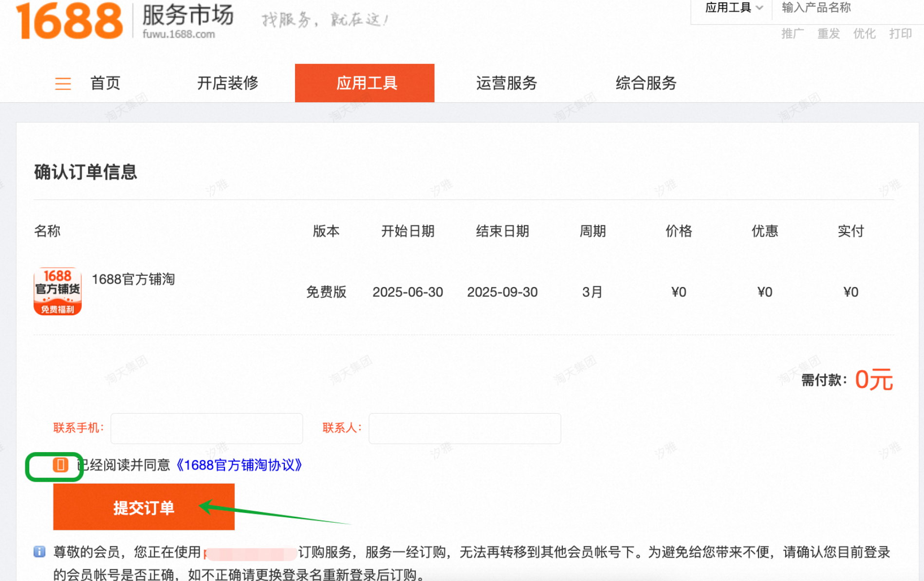This screenshot has width=924, height=581.
Task: Click the 服务市场 site title
Action: [x=188, y=15]
